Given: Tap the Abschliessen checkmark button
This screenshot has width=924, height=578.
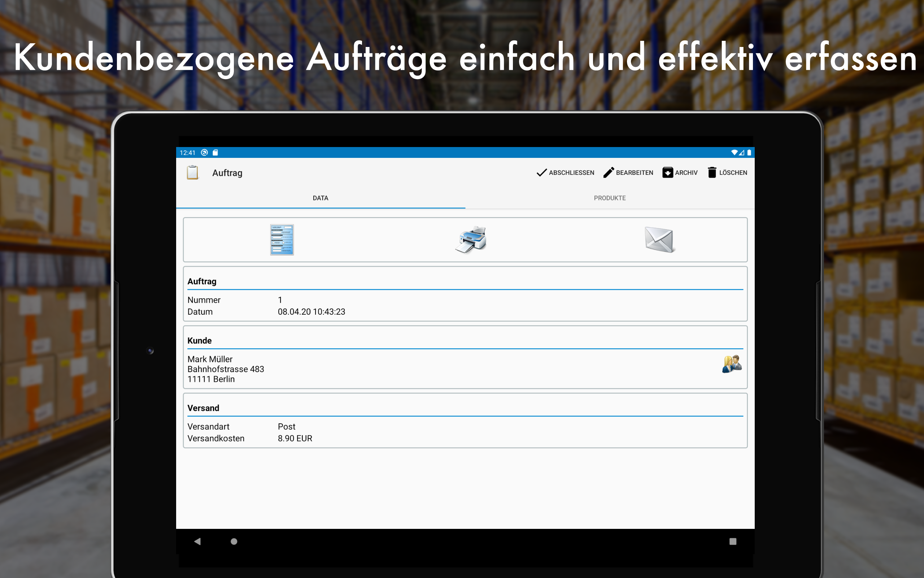Looking at the screenshot, I should [566, 173].
